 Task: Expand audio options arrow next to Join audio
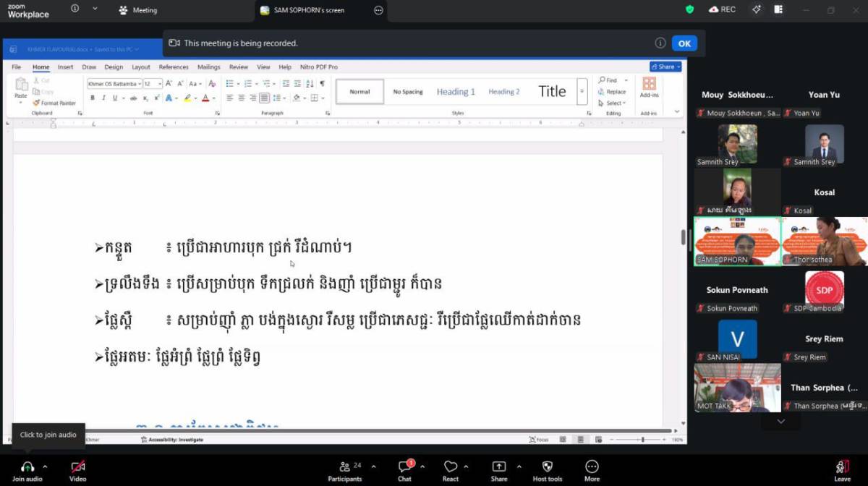45,466
